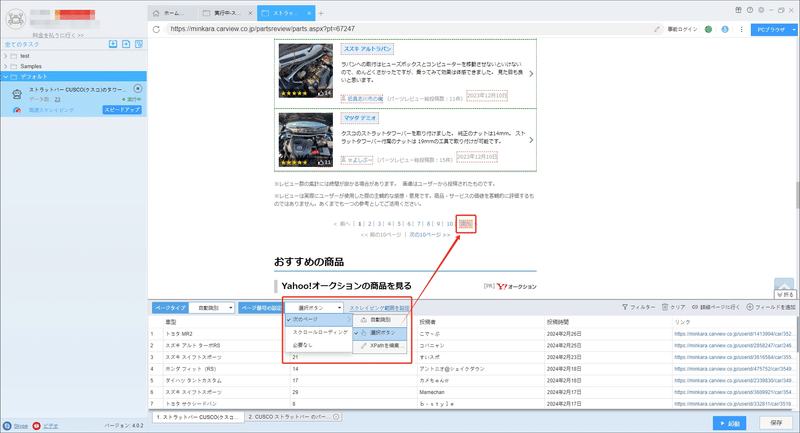Open the 選択ボタン pagination dropdown

point(314,308)
